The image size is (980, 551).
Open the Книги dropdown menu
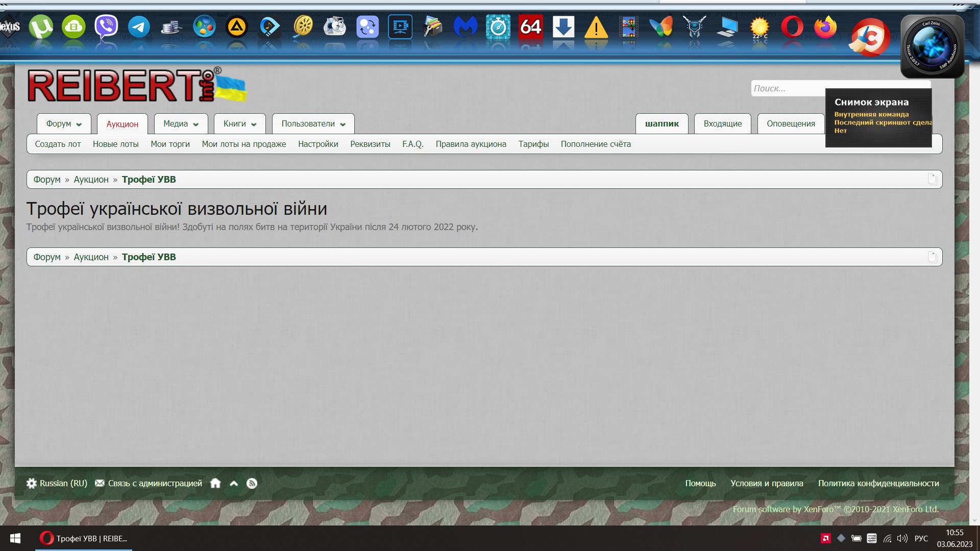239,124
